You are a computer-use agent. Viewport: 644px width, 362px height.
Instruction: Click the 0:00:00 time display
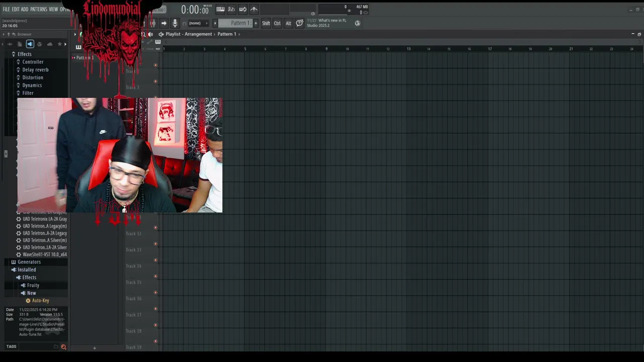(x=195, y=10)
